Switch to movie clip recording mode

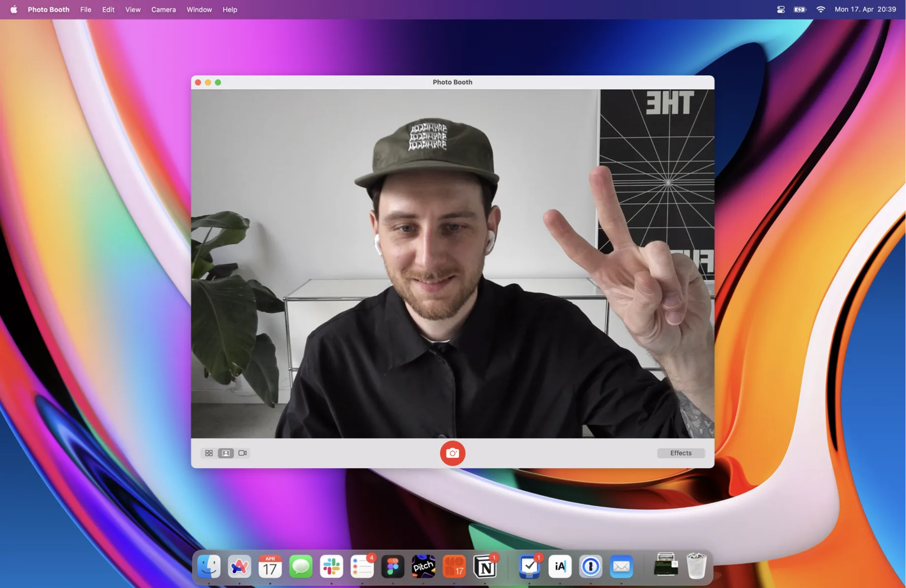tap(243, 453)
